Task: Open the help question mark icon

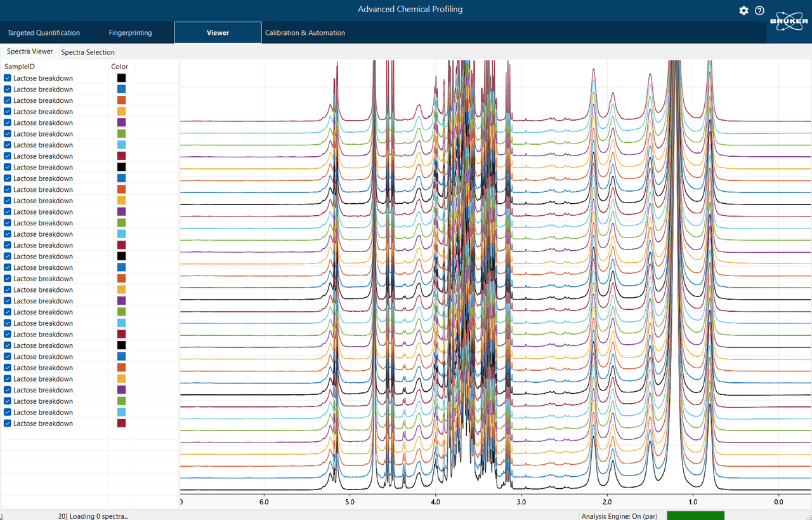Action: 759,11
